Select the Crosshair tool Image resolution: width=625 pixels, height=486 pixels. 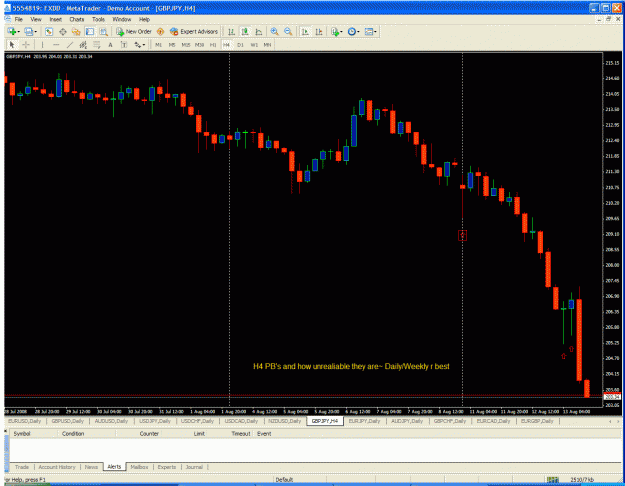point(26,45)
